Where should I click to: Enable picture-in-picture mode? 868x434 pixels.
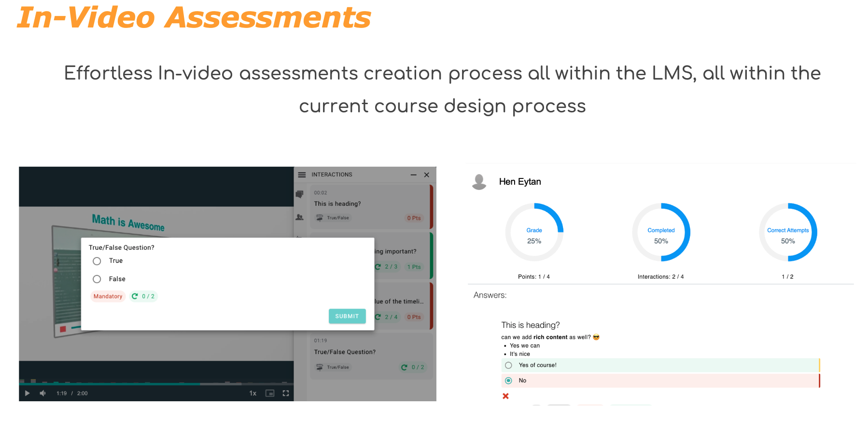point(270,393)
